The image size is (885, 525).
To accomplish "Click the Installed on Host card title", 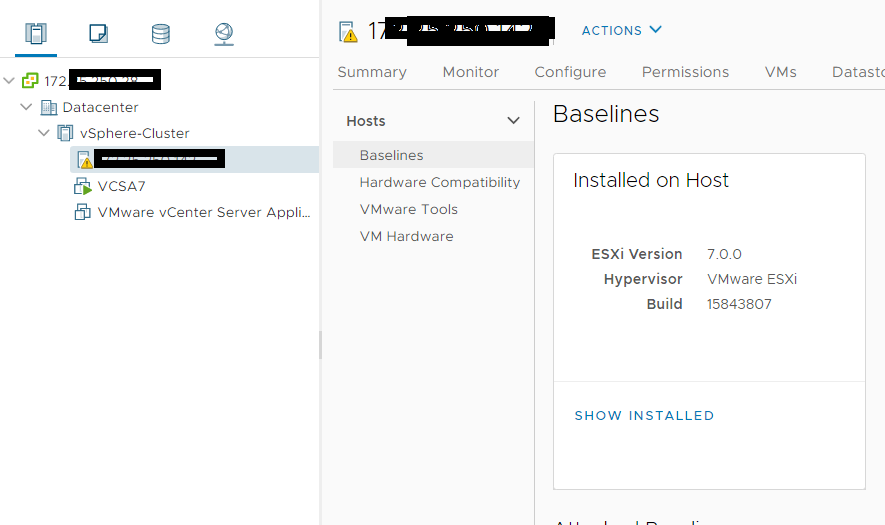I will point(651,180).
